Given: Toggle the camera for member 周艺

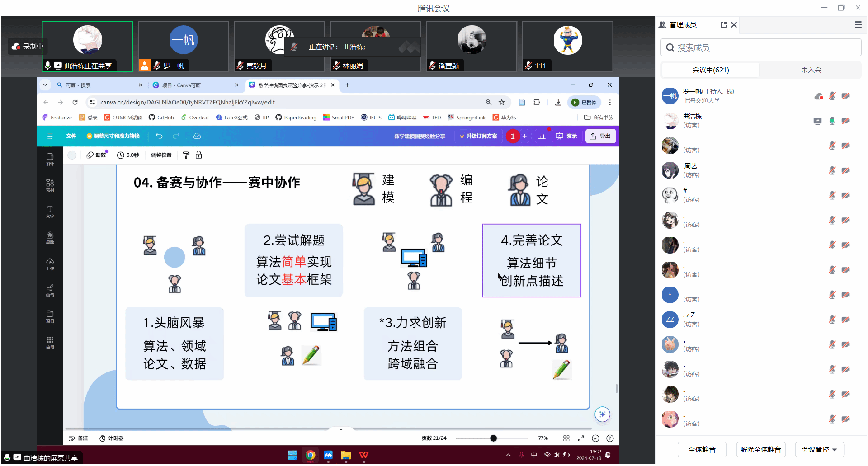Looking at the screenshot, I should point(845,170).
